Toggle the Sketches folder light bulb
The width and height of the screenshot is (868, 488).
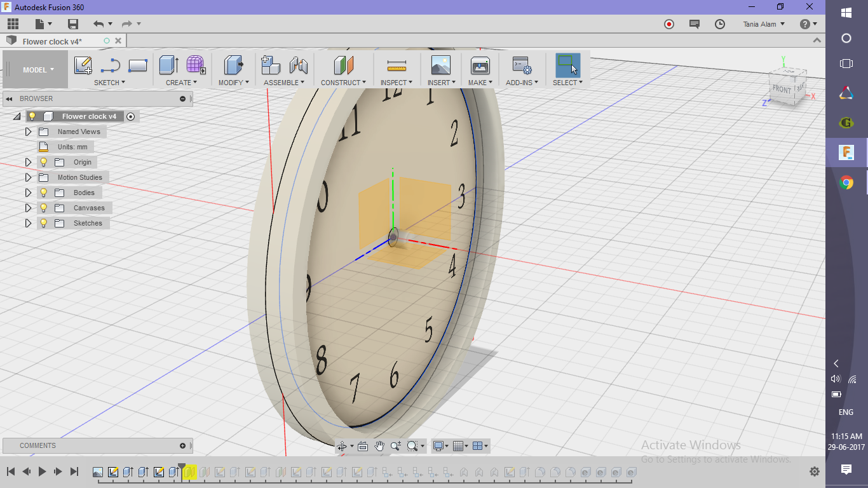pyautogui.click(x=44, y=223)
